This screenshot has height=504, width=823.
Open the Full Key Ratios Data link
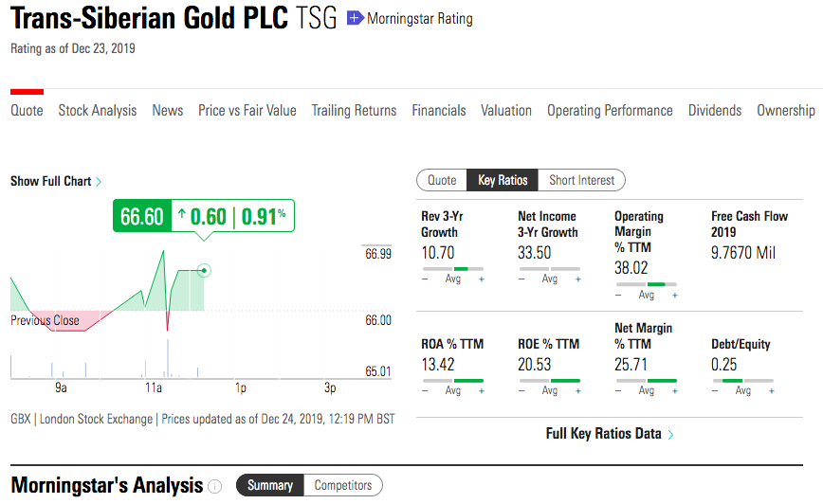click(604, 434)
